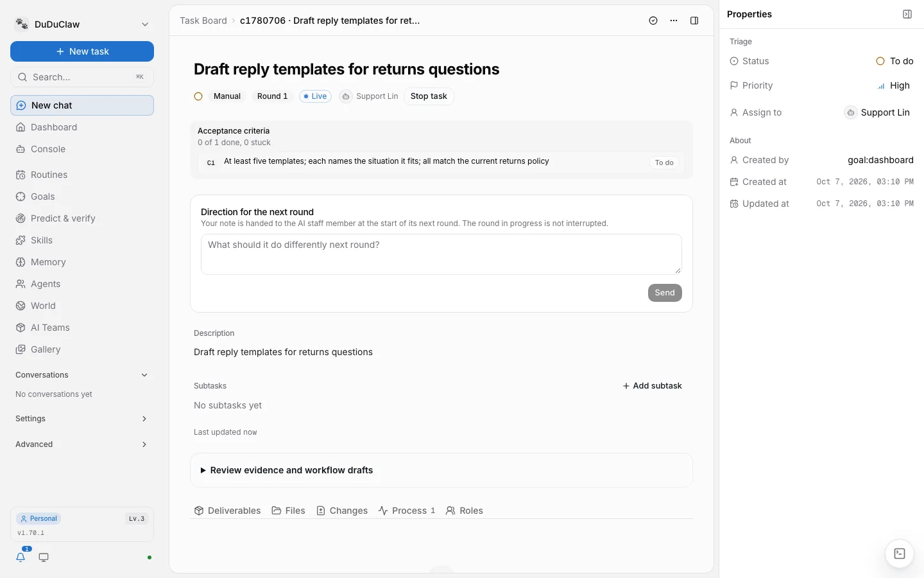
Task: Expand the Settings section
Action: (x=82, y=419)
